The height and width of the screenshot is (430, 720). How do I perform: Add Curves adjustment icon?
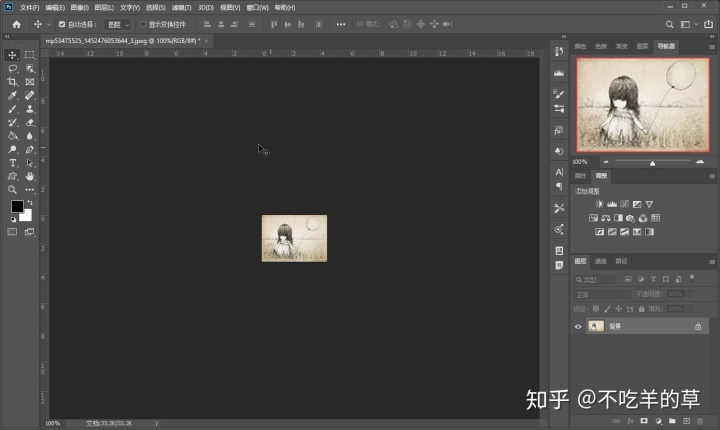click(624, 204)
